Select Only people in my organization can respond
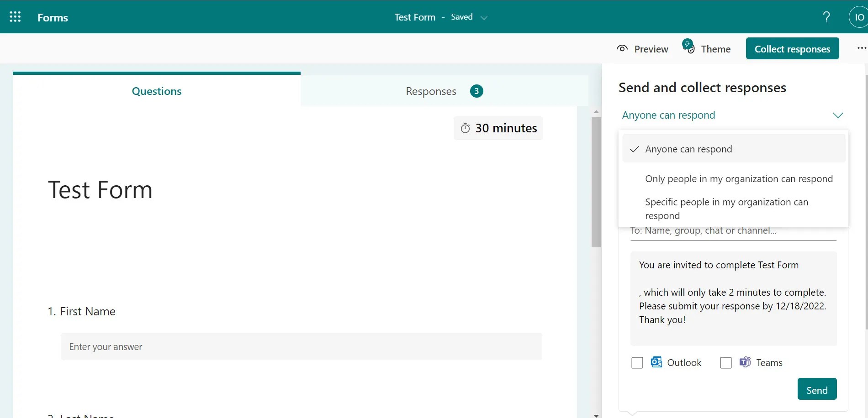This screenshot has height=418, width=868. pos(738,178)
